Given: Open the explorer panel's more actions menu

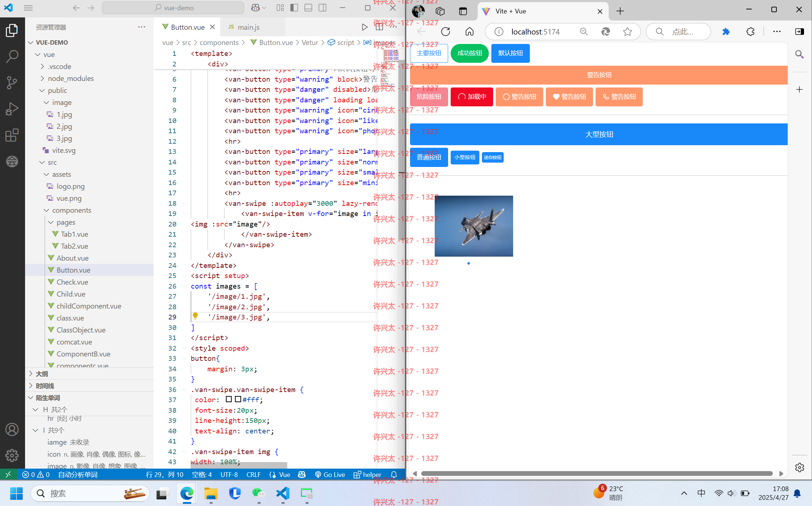Looking at the screenshot, I should point(142,27).
